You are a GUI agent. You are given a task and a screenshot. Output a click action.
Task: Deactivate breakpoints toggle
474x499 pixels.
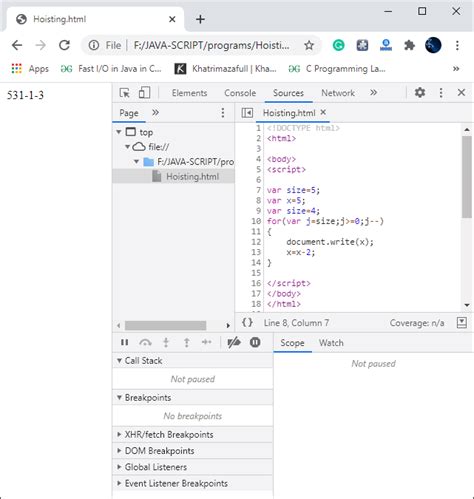point(234,342)
